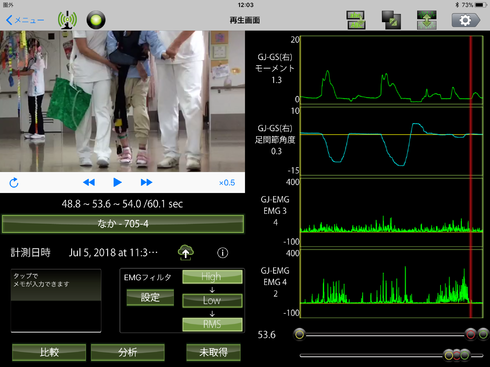Tap the 計測日時 date value
Image resolution: width=490 pixels, height=367 pixels.
point(113,253)
